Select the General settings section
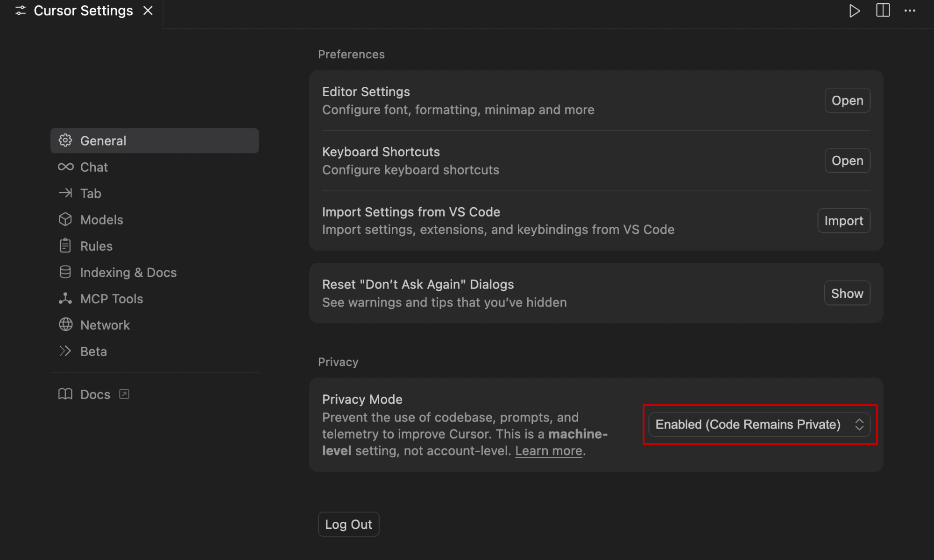This screenshot has width=934, height=560. [x=155, y=140]
